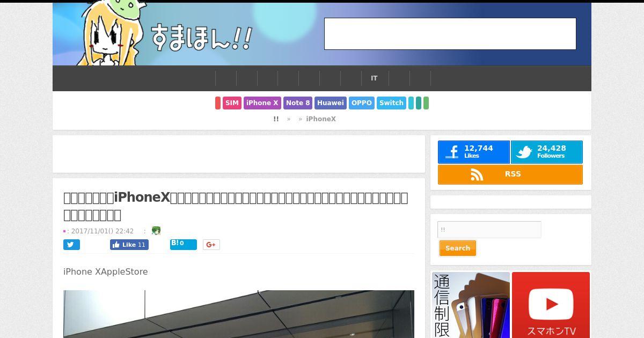Image resolution: width=644 pixels, height=338 pixels.
Task: Share on Google+ button
Action: tap(211, 245)
